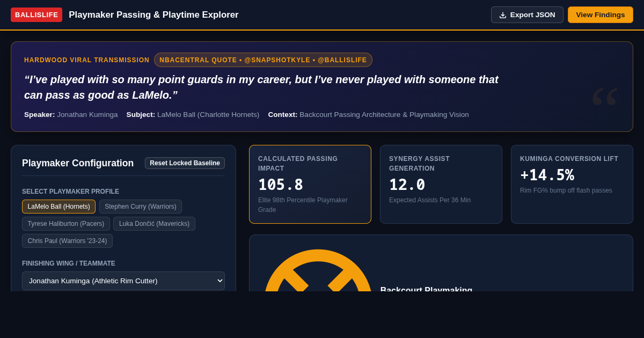The width and height of the screenshot is (644, 338).
Task: Select LaMelo Ball (Hornets) profile
Action: (59, 207)
